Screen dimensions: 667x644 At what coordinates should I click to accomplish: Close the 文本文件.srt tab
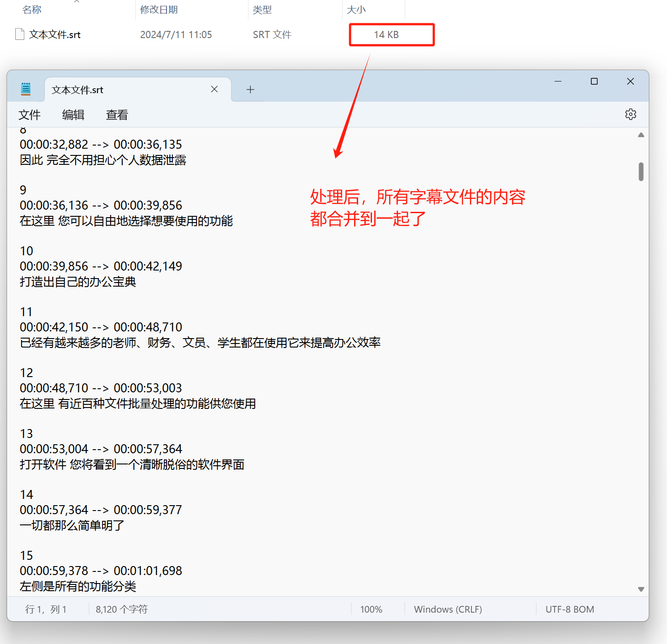coord(214,89)
